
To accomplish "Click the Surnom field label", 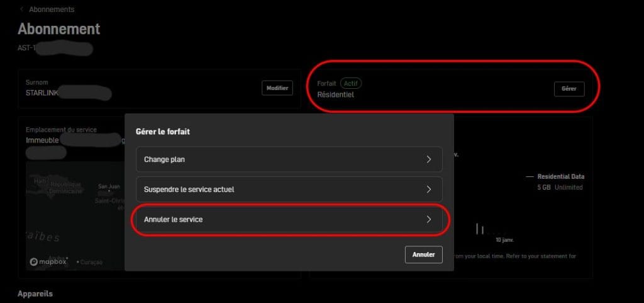I will (x=36, y=83).
